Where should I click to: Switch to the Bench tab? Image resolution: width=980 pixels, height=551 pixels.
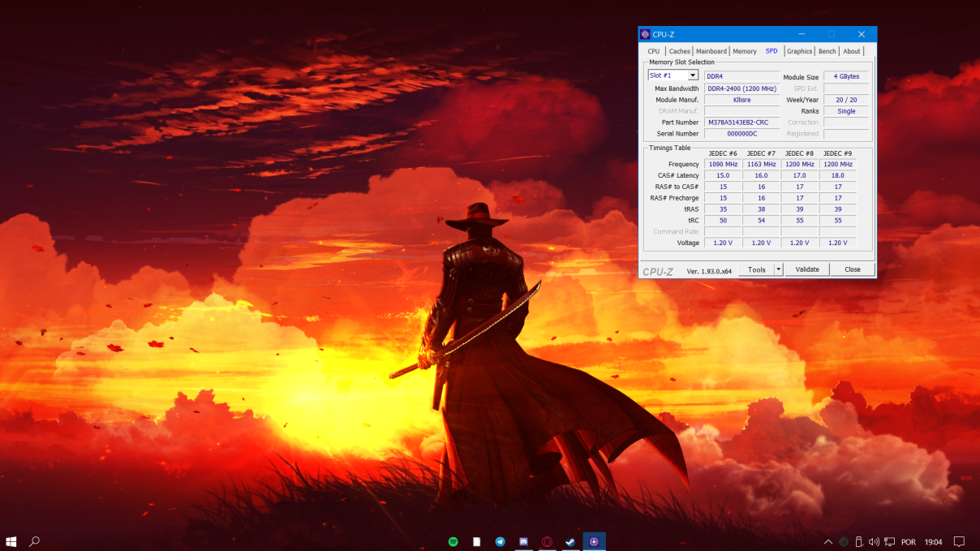[827, 51]
